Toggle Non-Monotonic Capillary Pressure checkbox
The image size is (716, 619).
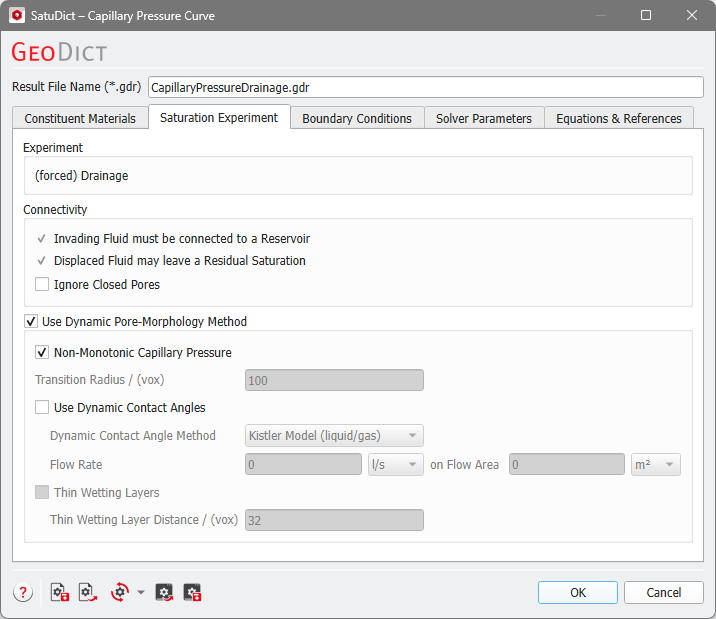pos(42,352)
